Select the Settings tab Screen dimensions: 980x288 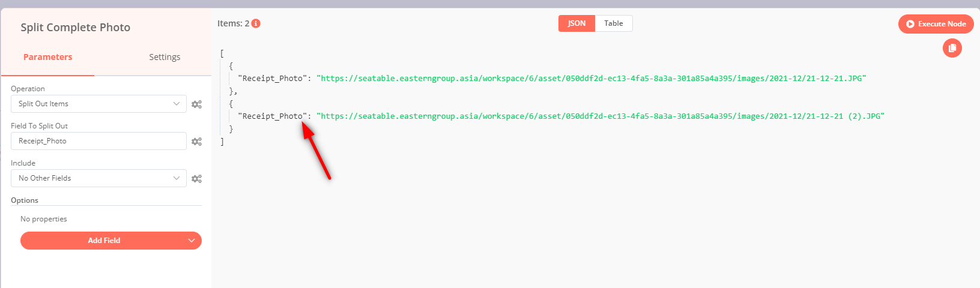click(165, 57)
